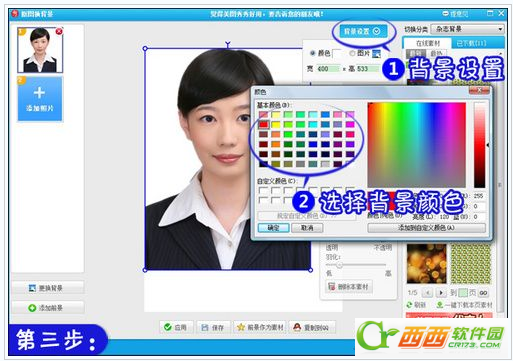Remove the first photo with red X

point(59,31)
